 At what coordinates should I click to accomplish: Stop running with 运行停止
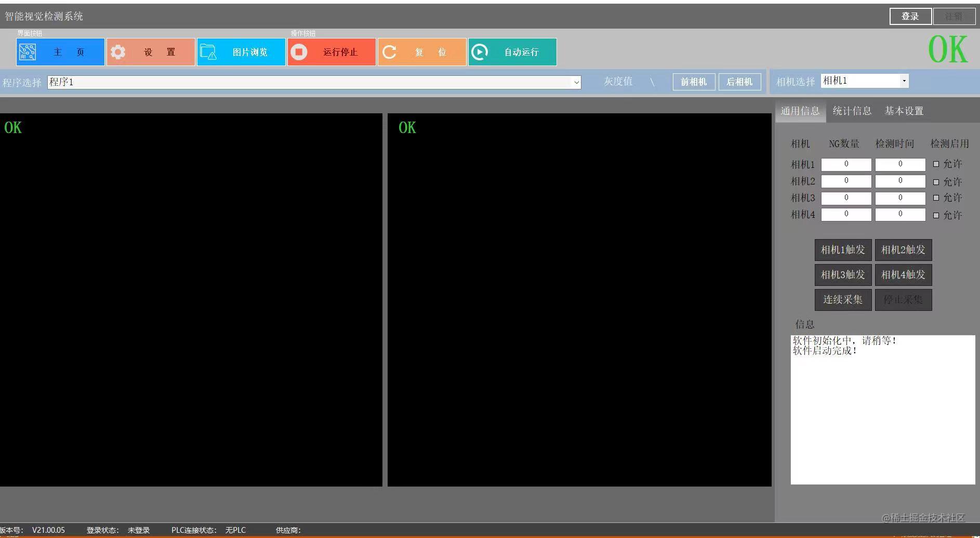coord(332,52)
